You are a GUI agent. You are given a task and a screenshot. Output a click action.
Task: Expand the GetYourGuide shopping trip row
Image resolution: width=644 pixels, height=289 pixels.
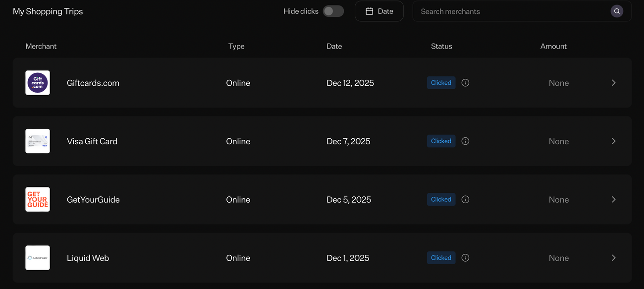pos(613,199)
